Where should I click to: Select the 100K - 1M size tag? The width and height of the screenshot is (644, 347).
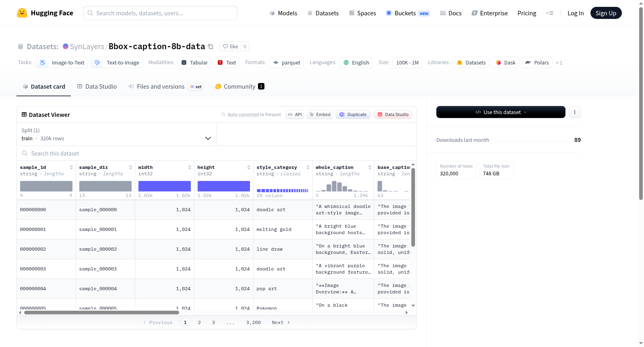coord(407,62)
